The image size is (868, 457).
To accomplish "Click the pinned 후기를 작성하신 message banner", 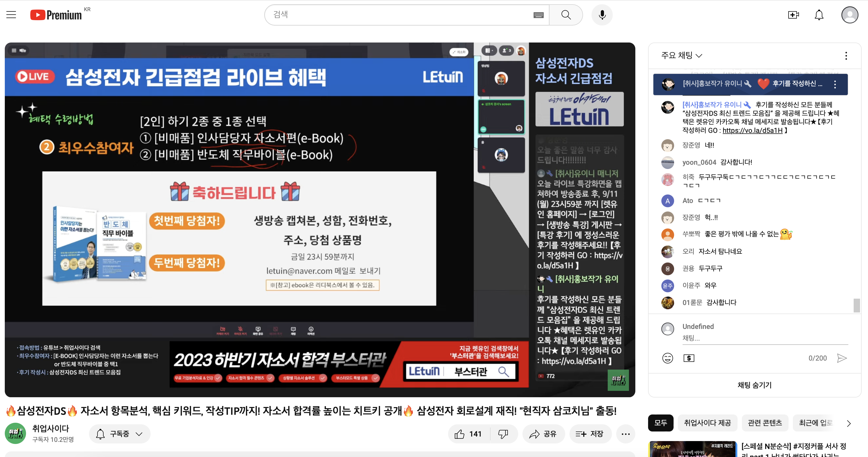I will click(x=750, y=84).
